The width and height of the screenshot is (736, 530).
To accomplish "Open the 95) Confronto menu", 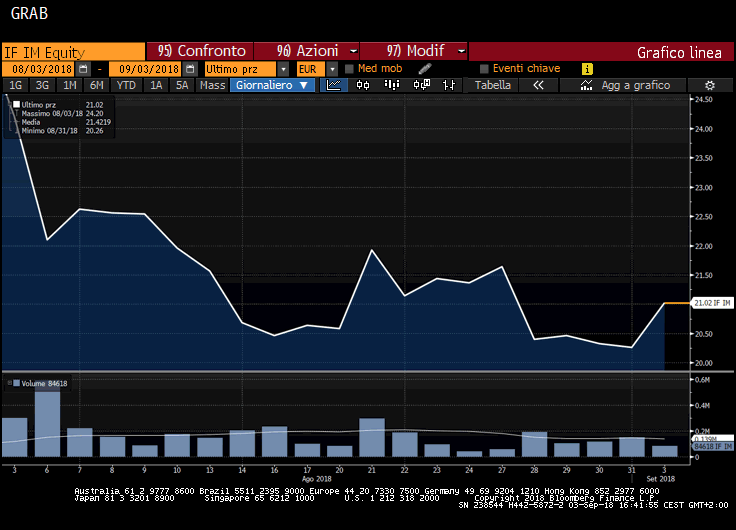I will point(201,51).
